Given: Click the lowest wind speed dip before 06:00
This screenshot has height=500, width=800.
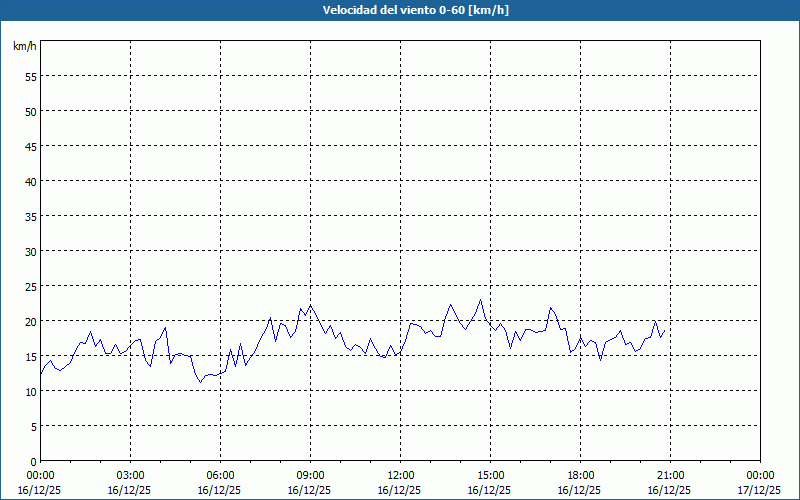Looking at the screenshot, I should click(200, 382).
